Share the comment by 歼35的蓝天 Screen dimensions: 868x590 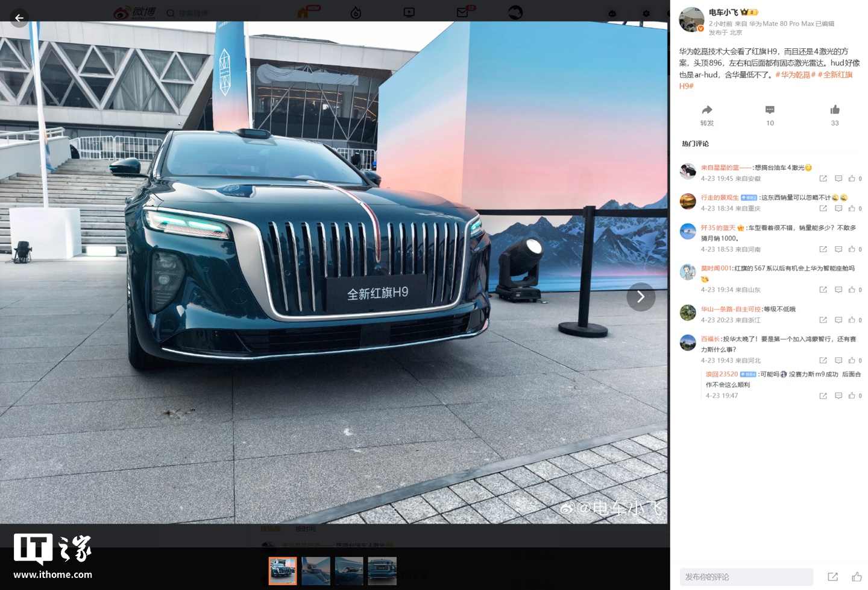823,249
